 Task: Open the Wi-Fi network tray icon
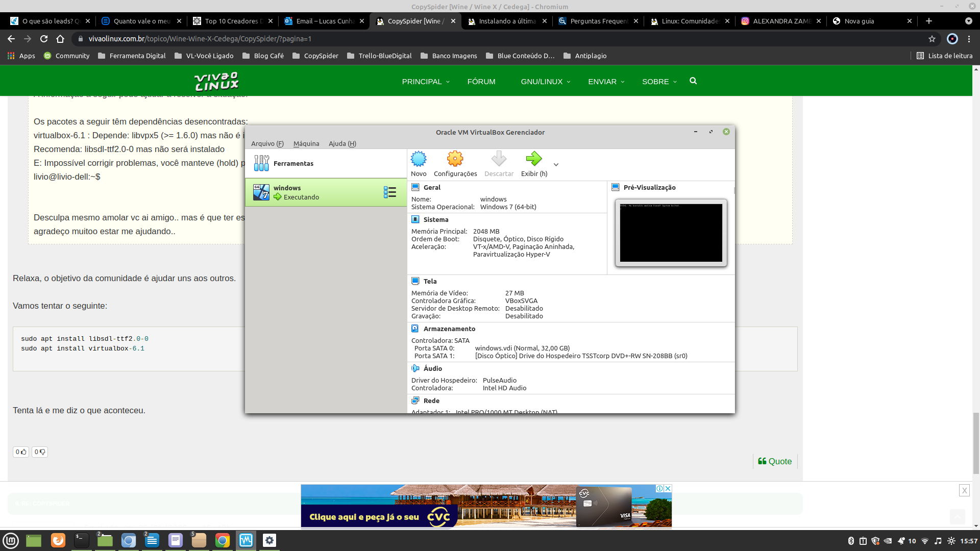(925, 541)
